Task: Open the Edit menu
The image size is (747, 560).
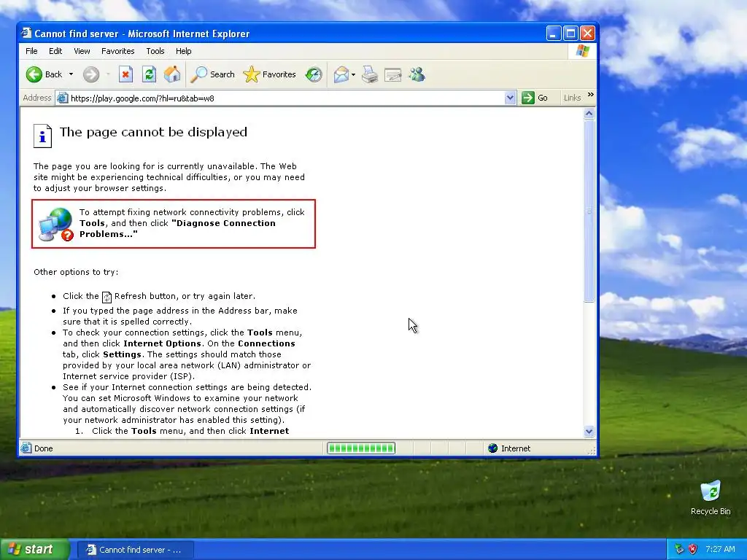Action: [55, 51]
